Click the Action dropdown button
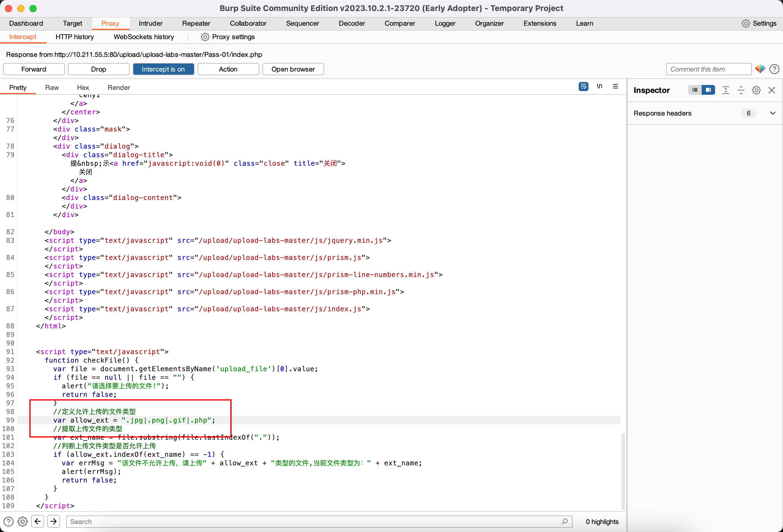The height and width of the screenshot is (532, 783). (228, 69)
